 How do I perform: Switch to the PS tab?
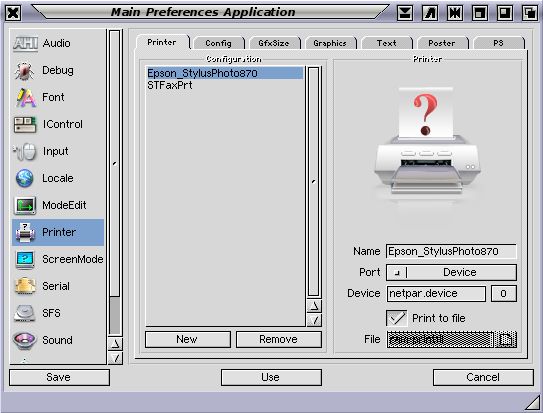[498, 43]
